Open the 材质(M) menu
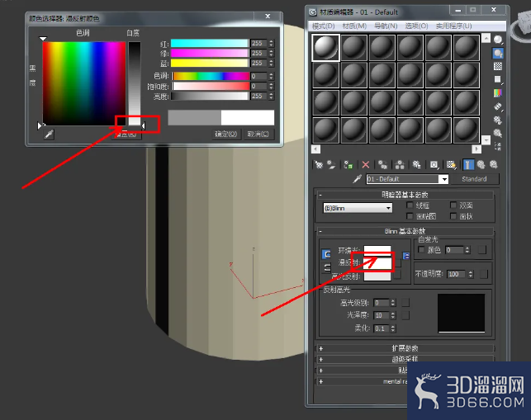Image resolution: width=531 pixels, height=420 pixels. coord(354,26)
